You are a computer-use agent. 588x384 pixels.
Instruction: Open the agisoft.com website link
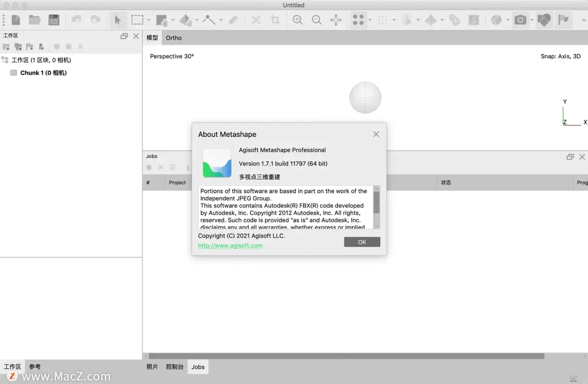pyautogui.click(x=230, y=246)
